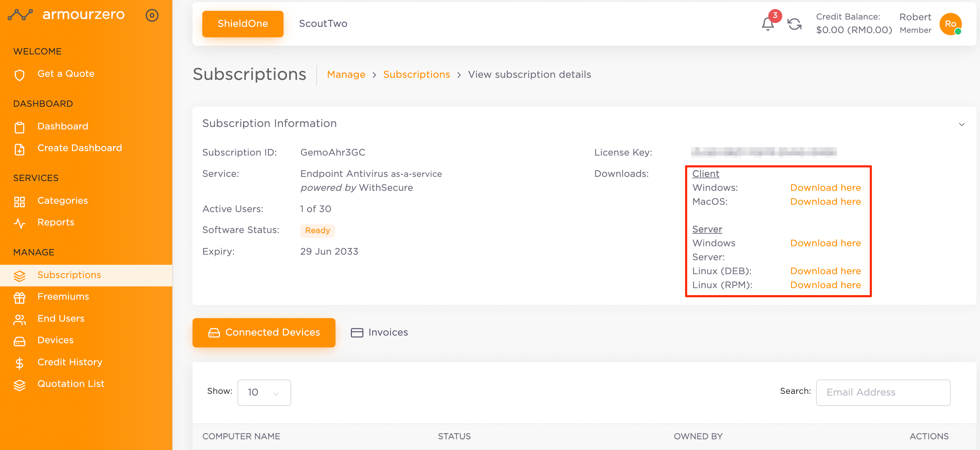Screen dimensions: 980x450
Task: Click the Dashboard clipboard icon
Action: [x=20, y=127]
